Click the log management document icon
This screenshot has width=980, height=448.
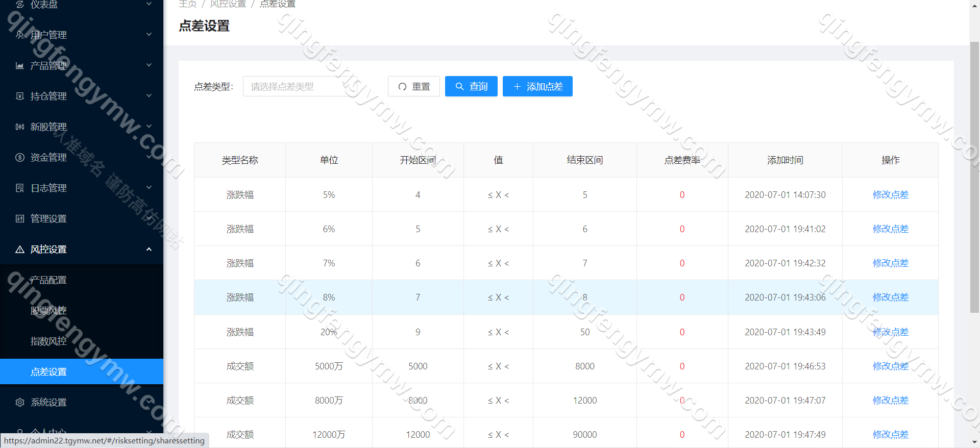pyautogui.click(x=20, y=188)
